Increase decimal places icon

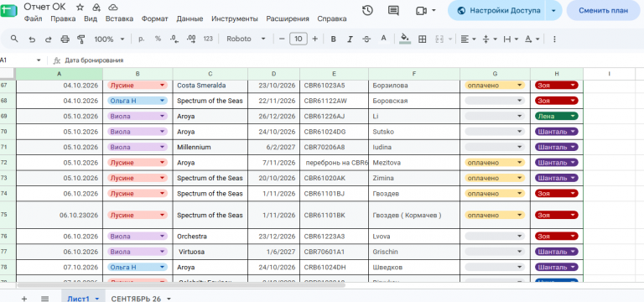(191, 39)
